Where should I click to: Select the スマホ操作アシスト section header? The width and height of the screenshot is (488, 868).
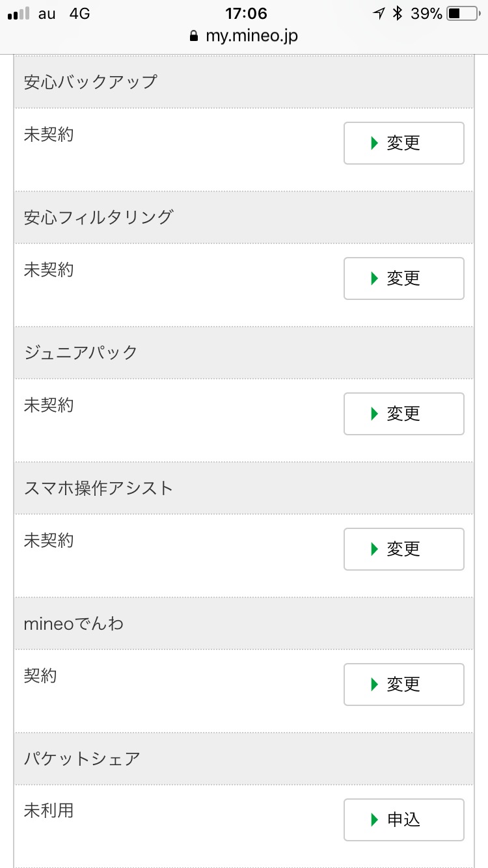[244, 488]
